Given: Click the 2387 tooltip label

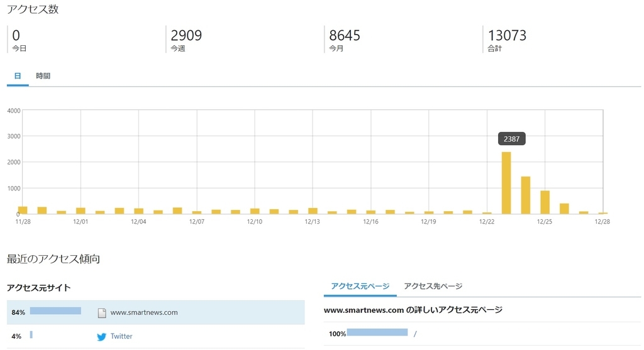Looking at the screenshot, I should [x=511, y=139].
